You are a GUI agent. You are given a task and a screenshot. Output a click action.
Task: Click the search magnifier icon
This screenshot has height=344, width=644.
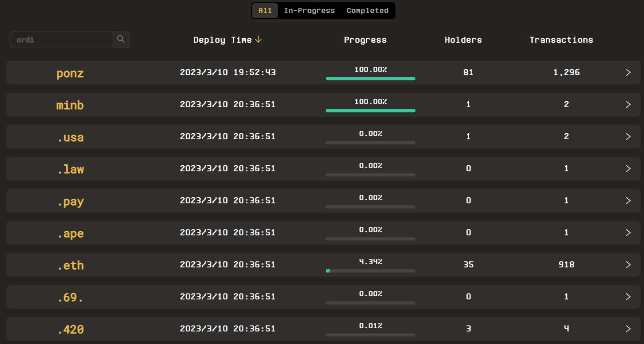[121, 39]
